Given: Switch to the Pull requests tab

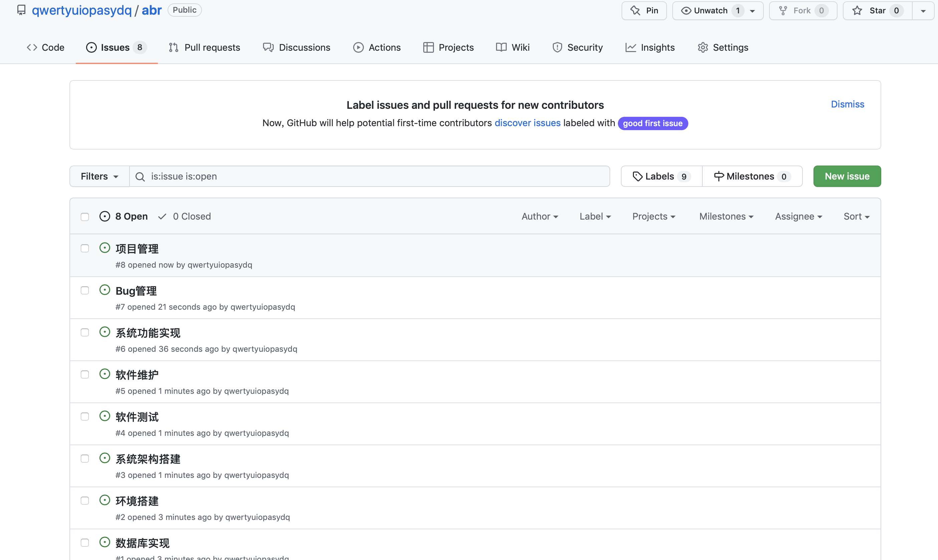Looking at the screenshot, I should 204,47.
